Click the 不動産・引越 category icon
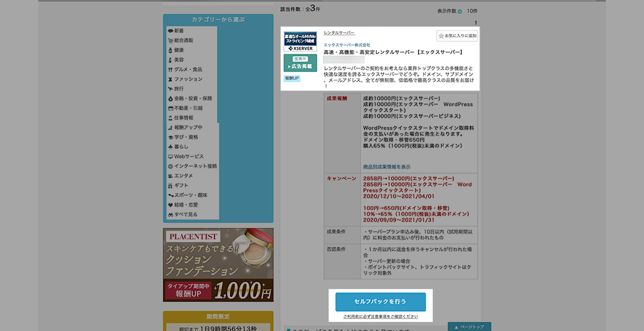The image size is (644, 331). point(171,108)
